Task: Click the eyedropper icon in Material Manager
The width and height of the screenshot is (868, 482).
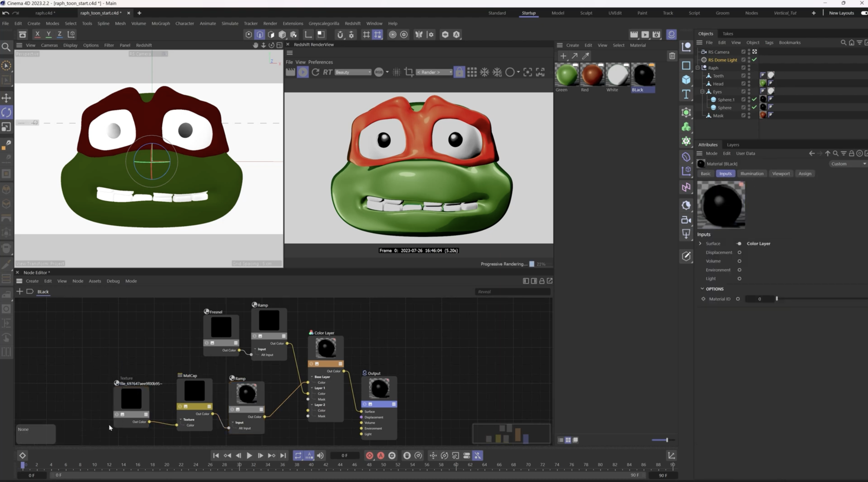Action: coord(586,56)
